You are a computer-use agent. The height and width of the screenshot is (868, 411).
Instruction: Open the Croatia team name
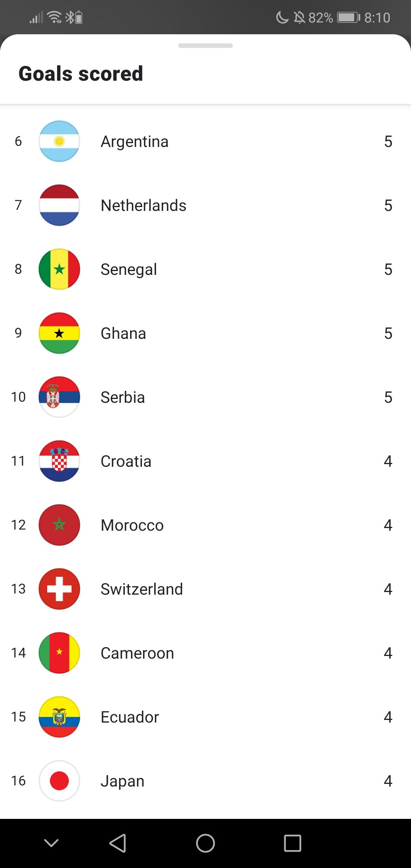coord(126,461)
